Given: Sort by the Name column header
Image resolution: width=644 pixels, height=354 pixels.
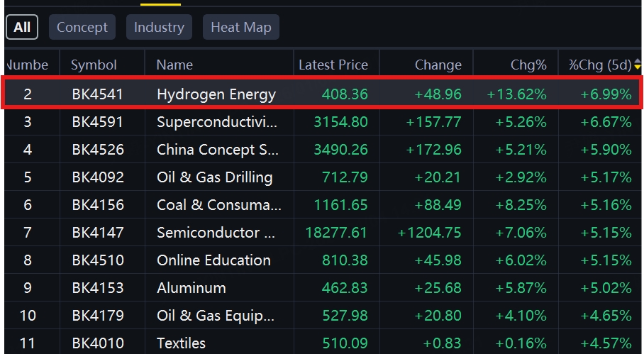Looking at the screenshot, I should 174,65.
